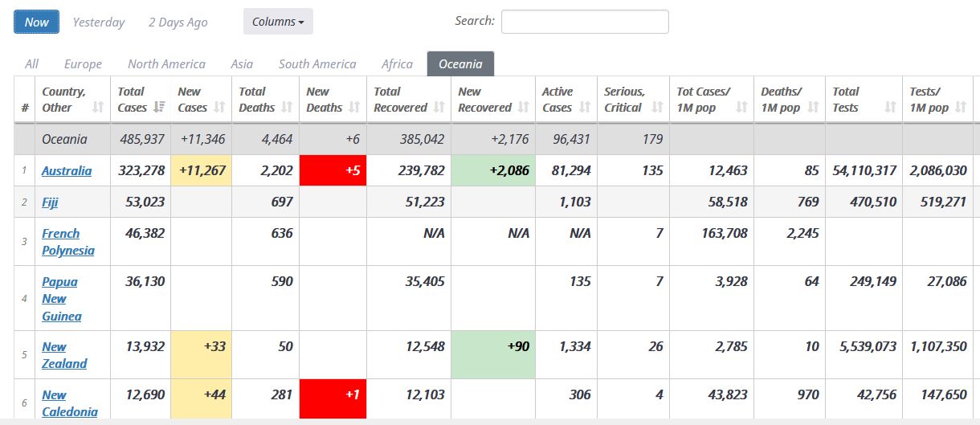Open the Fiji country link

(x=49, y=202)
